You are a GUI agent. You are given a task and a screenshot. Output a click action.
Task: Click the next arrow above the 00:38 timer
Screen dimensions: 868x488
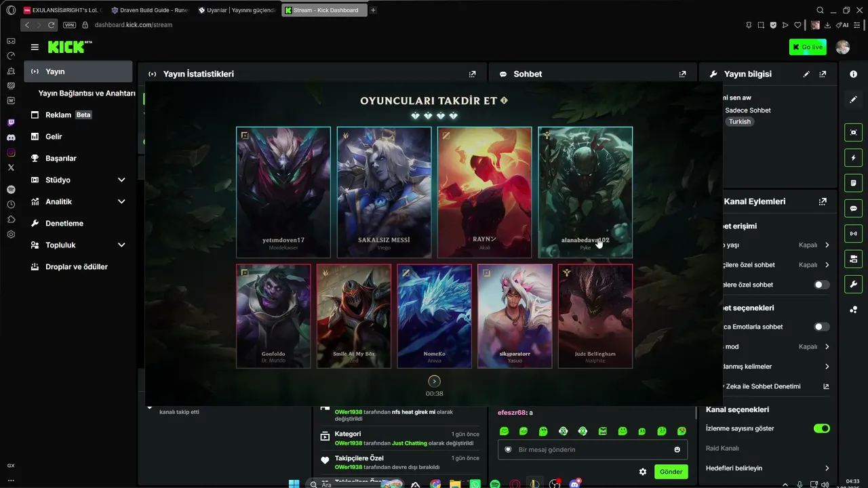(435, 382)
